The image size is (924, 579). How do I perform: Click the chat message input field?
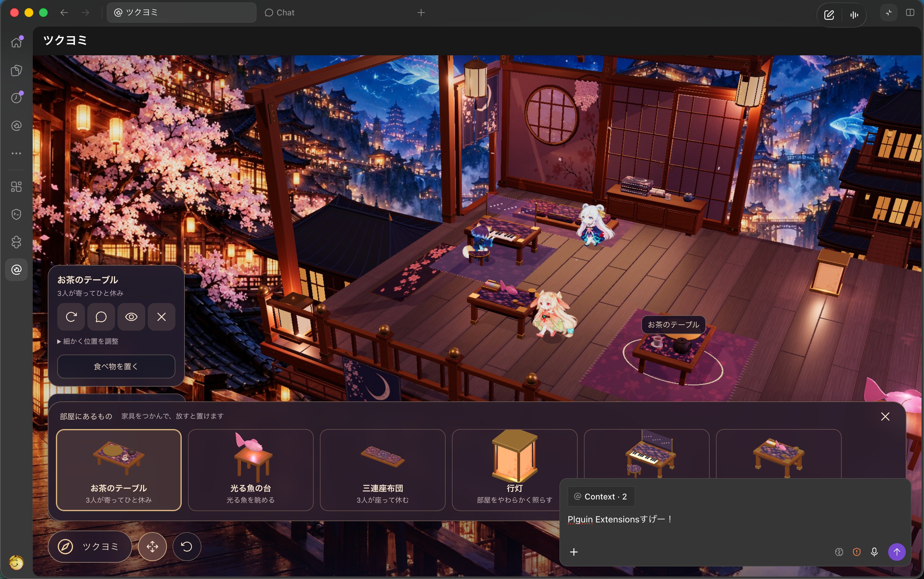tap(735, 520)
